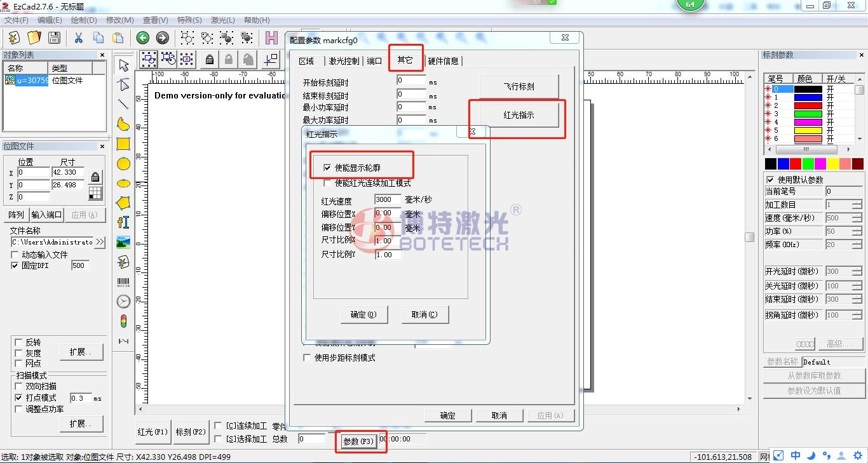Viewport: 868px width, 463px height.
Task: Click 确定 in the 红光指示 dialog
Action: coord(363,314)
